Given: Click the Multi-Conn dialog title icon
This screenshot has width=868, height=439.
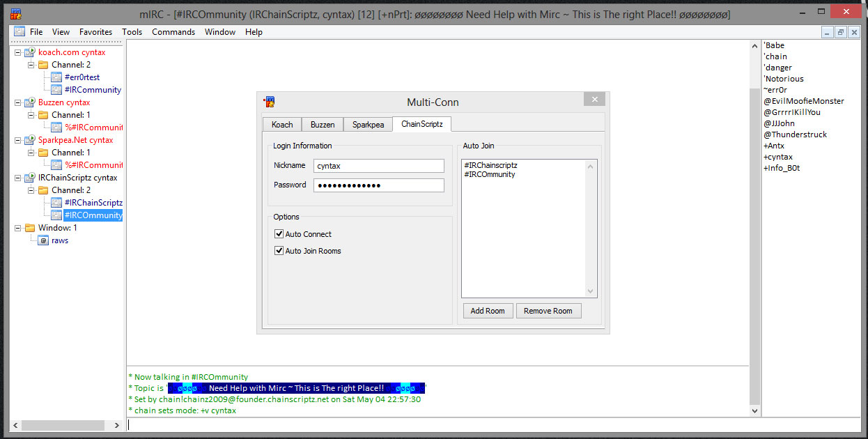Looking at the screenshot, I should (269, 102).
